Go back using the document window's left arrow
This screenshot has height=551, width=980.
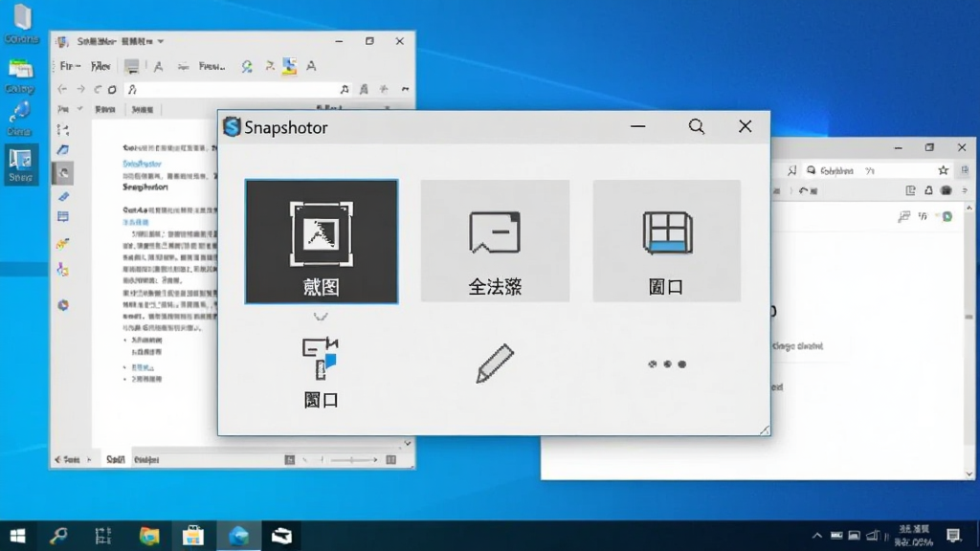[62, 89]
